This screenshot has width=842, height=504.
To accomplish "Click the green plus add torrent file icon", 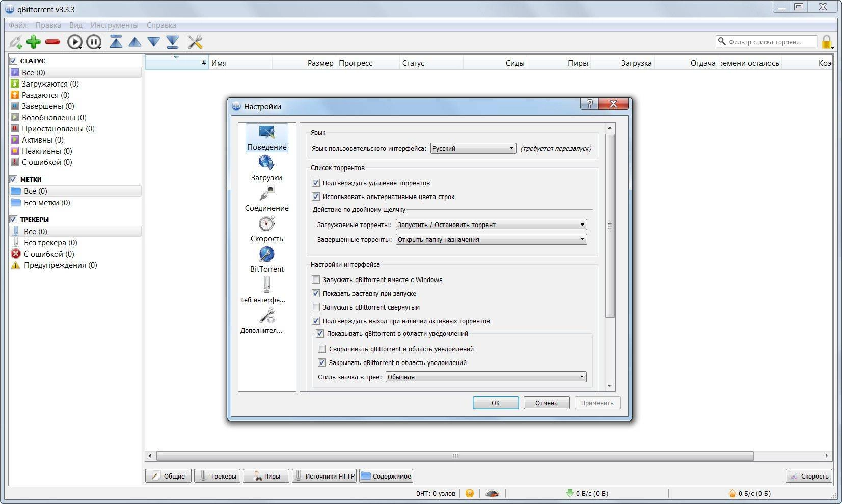I will coord(34,42).
